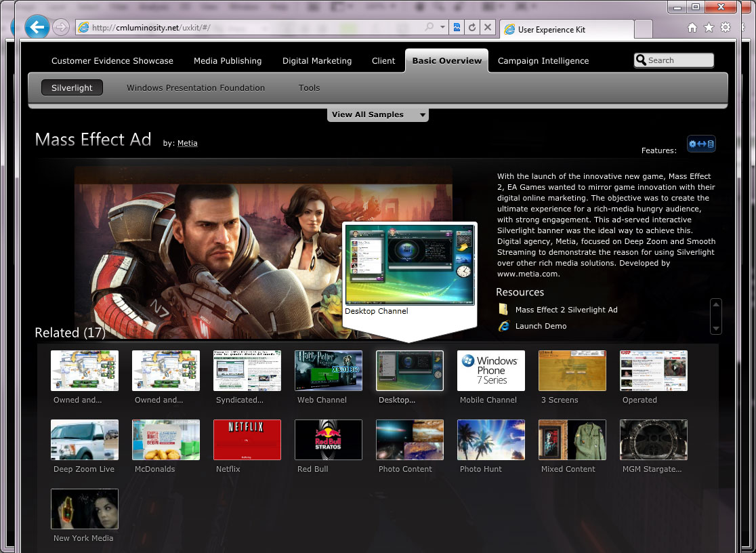Click the Related (17) heading

[x=70, y=333]
